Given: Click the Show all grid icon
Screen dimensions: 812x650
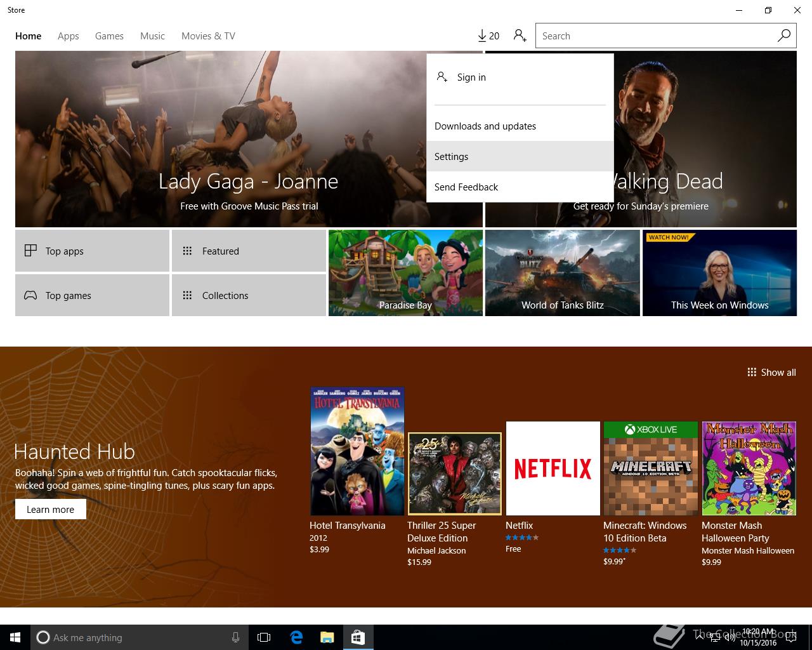Looking at the screenshot, I should [752, 372].
